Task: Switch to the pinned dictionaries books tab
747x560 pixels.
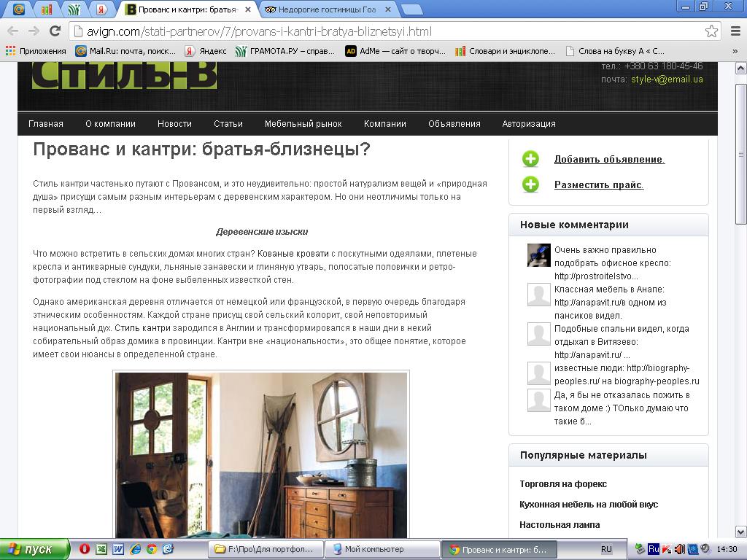Action: pos(47,9)
